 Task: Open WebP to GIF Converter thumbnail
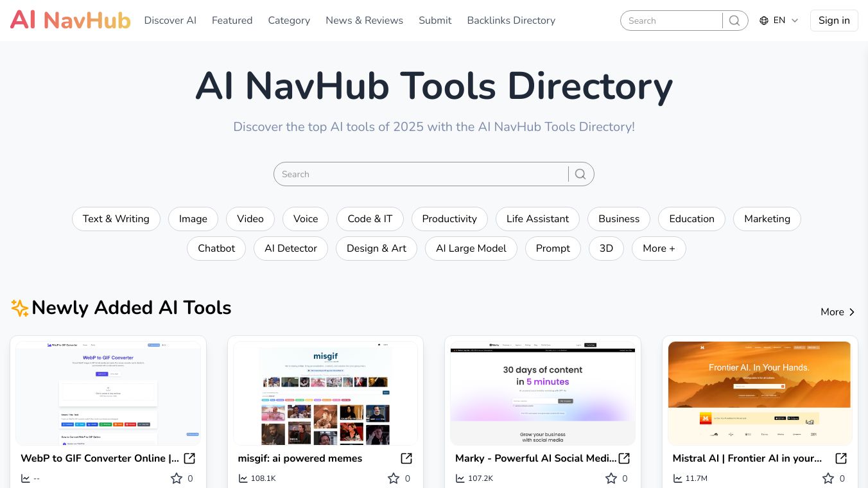pyautogui.click(x=108, y=393)
